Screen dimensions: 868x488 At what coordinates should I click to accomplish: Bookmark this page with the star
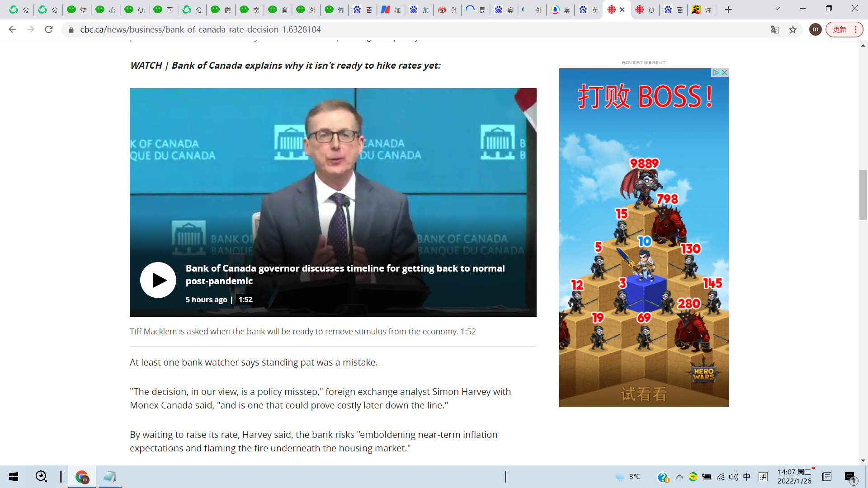(793, 29)
